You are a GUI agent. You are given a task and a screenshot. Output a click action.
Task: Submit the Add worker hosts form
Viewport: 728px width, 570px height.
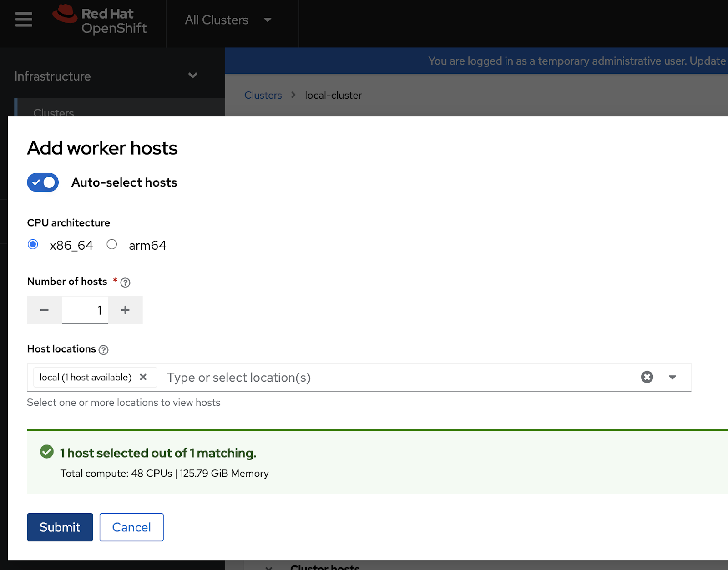(60, 527)
